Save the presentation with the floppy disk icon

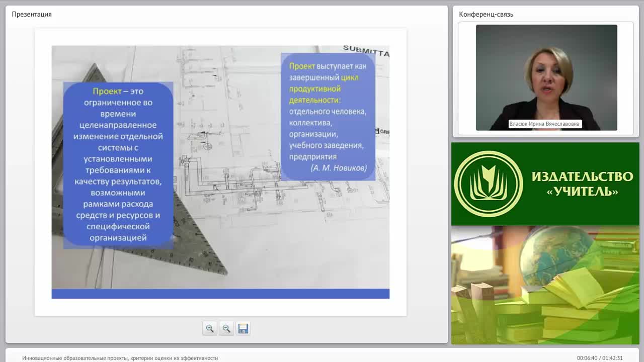click(243, 328)
